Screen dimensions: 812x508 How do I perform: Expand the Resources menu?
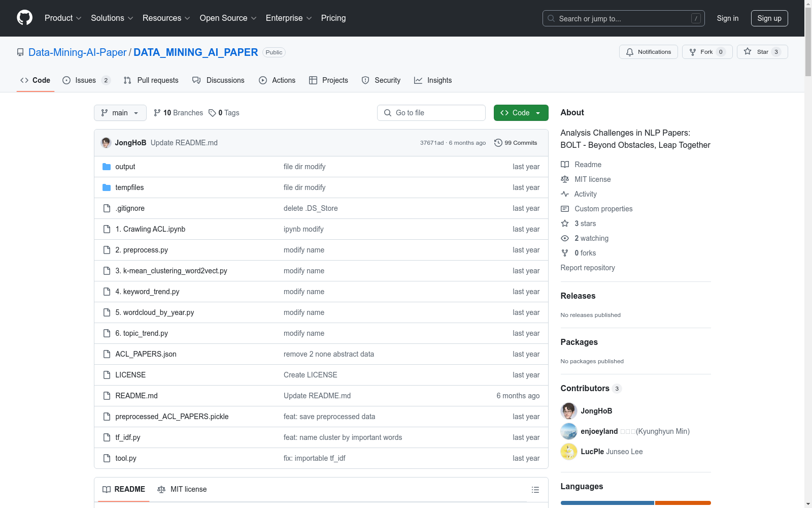166,18
